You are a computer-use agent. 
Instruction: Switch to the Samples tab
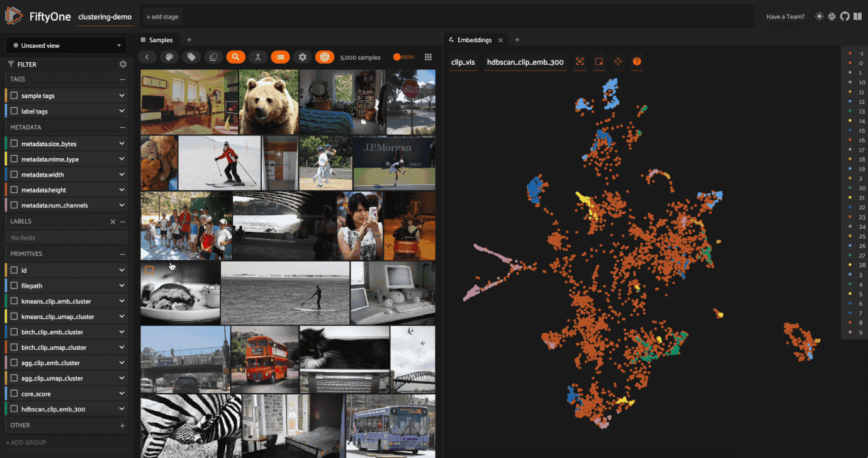(161, 40)
